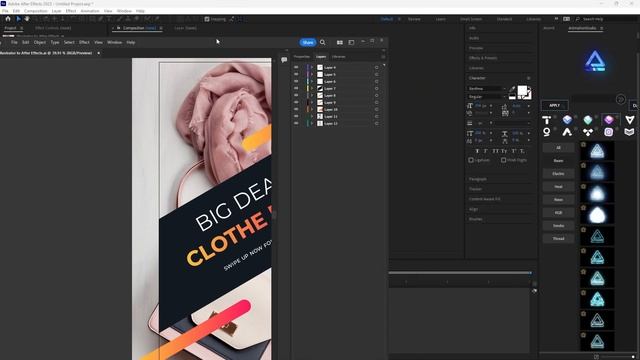Click the small black and white default colors swatch

pyautogui.click(x=512, y=96)
